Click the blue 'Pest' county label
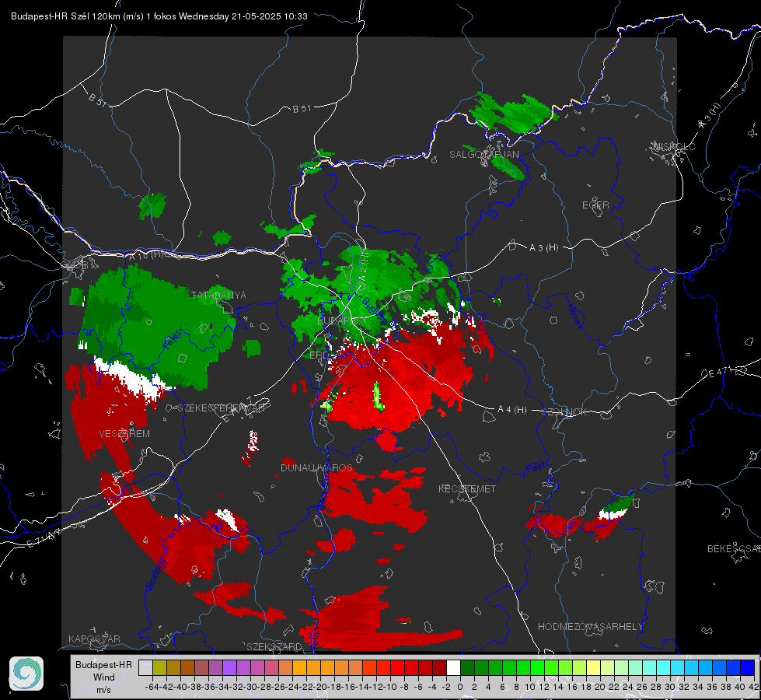The height and width of the screenshot is (700, 761). point(536,467)
